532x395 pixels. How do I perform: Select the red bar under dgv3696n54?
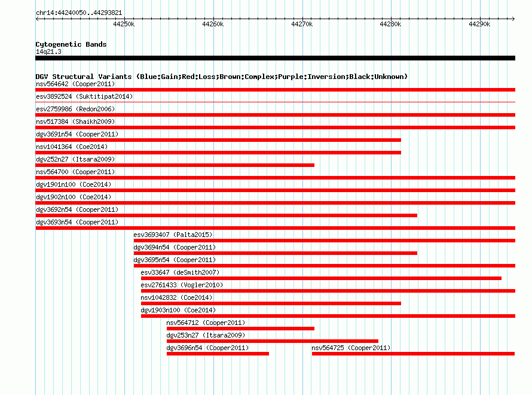[x=218, y=354]
